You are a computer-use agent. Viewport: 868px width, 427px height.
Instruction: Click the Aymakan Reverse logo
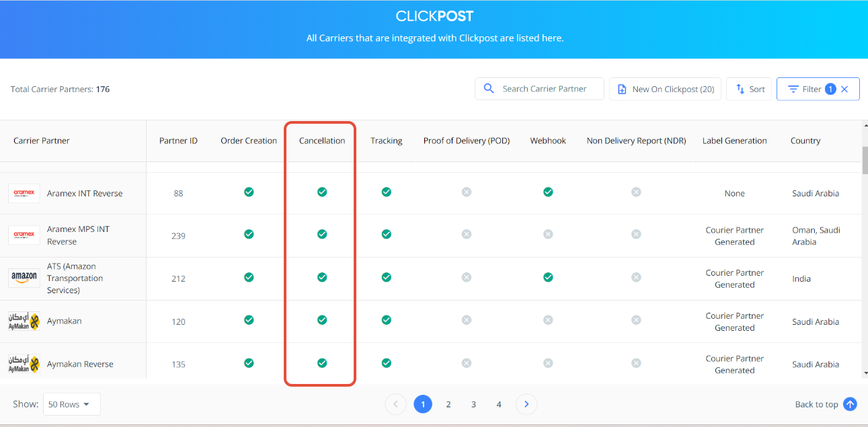24,364
